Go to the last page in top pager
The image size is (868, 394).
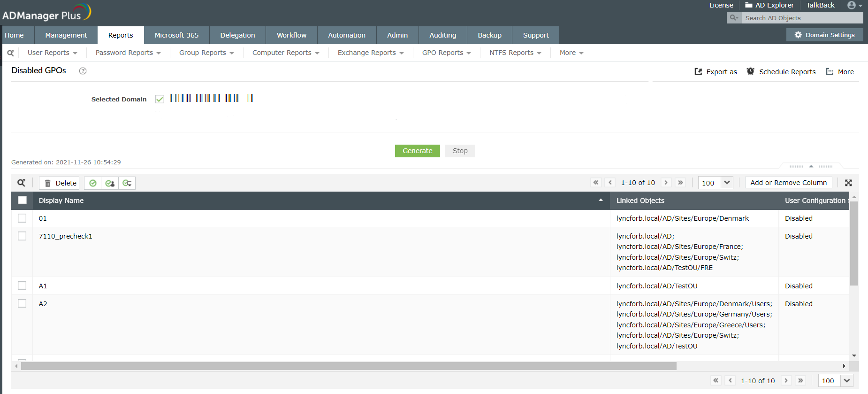pyautogui.click(x=680, y=183)
